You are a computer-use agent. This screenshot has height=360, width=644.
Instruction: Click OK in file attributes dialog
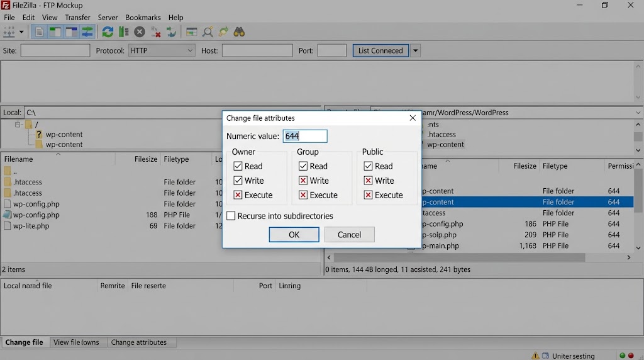(x=294, y=235)
